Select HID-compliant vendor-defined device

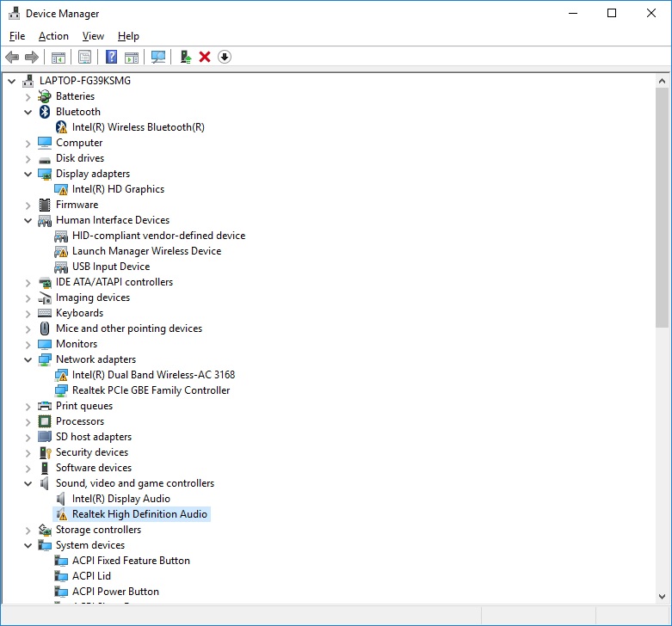(158, 236)
